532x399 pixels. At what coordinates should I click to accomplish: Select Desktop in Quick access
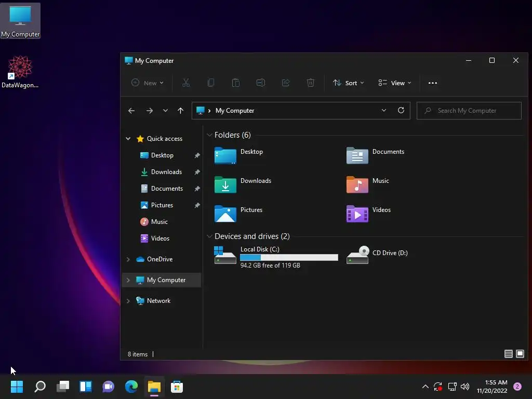coord(162,155)
